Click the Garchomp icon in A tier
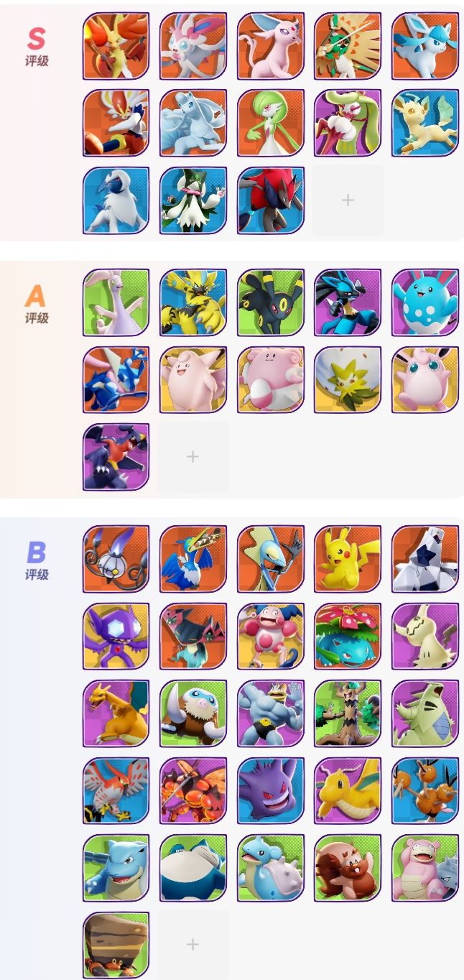Image resolution: width=464 pixels, height=980 pixels. (116, 457)
